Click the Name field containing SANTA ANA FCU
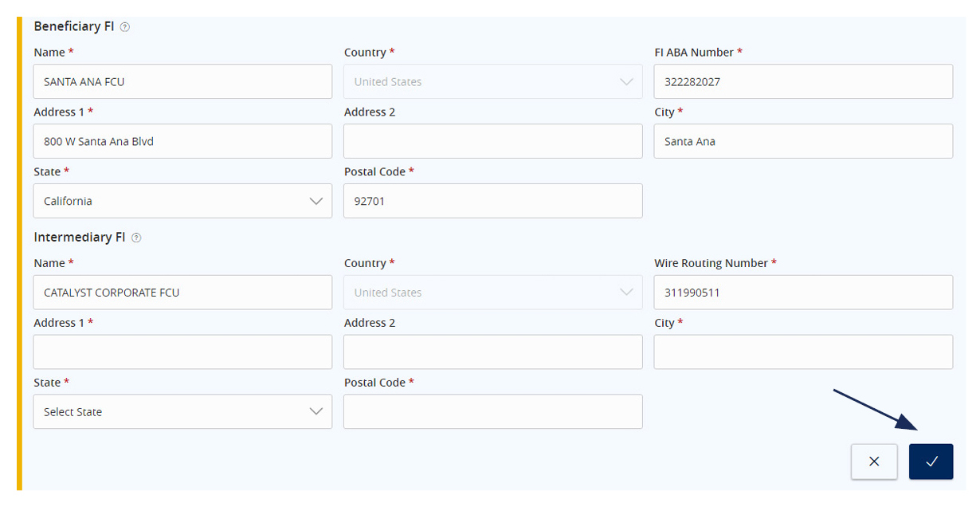The image size is (980, 507). pos(182,81)
